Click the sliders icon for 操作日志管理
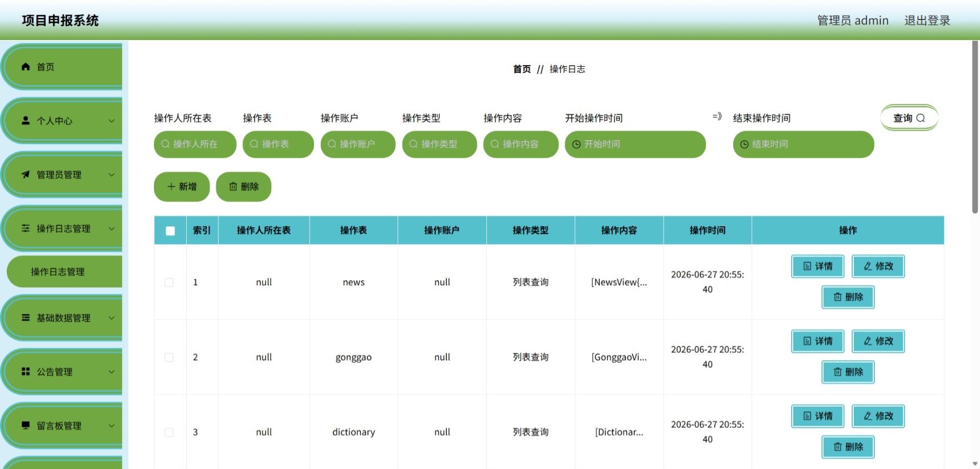The height and width of the screenshot is (469, 980). click(26, 228)
